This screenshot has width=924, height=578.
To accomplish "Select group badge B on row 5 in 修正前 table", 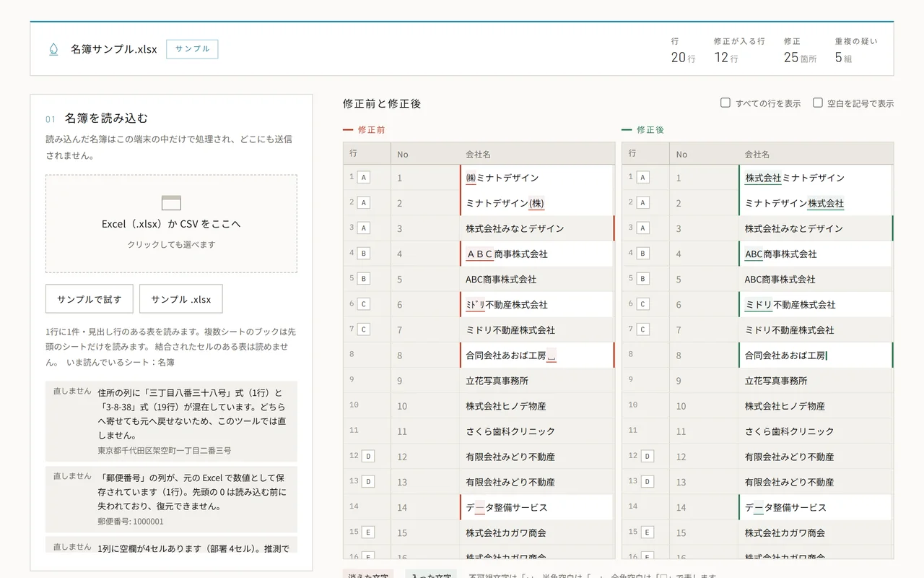I will [x=363, y=279].
